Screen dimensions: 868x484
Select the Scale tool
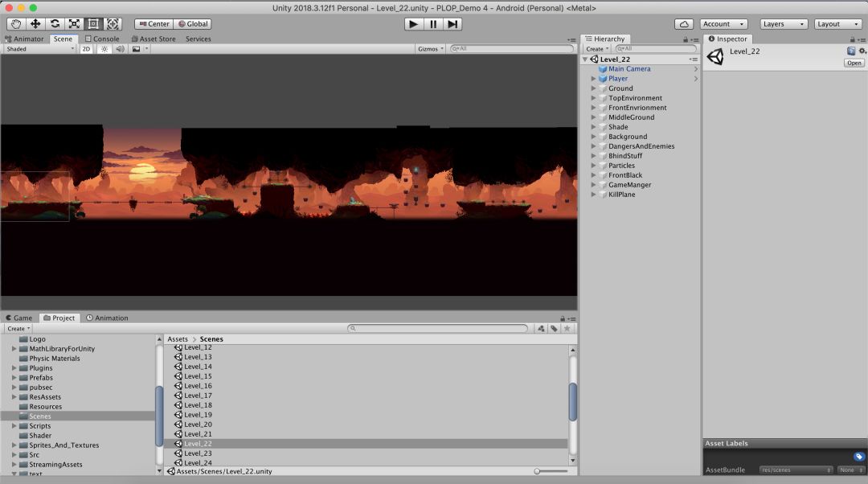click(x=74, y=24)
